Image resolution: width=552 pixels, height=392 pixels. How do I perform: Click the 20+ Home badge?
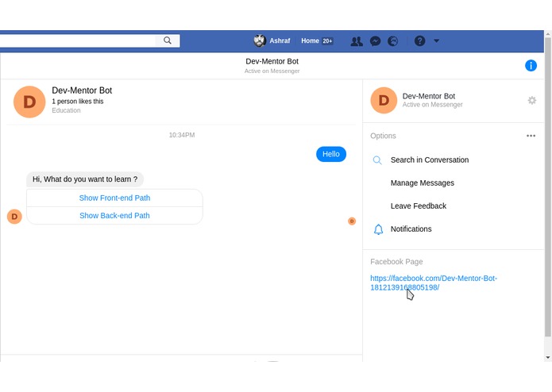coord(327,41)
